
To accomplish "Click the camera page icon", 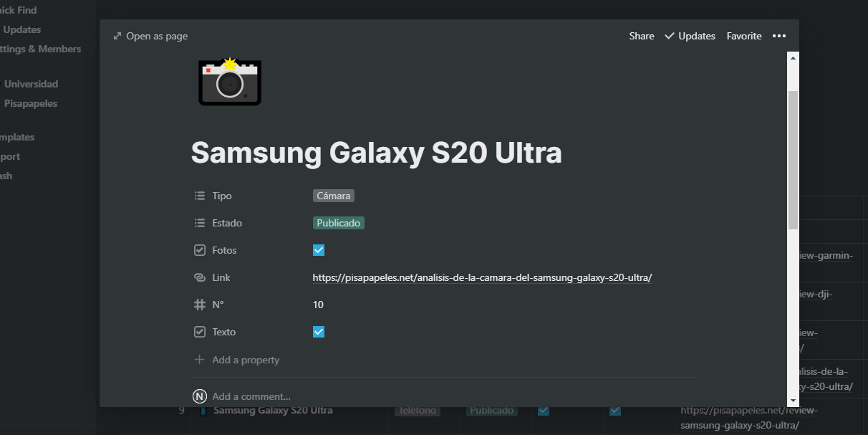I will (229, 82).
